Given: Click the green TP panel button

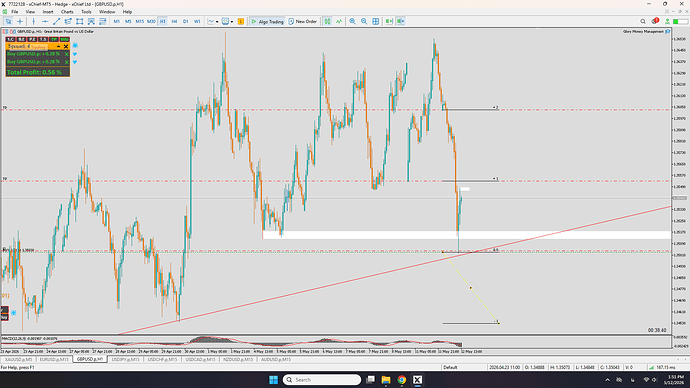Looking at the screenshot, I should (x=53, y=39).
